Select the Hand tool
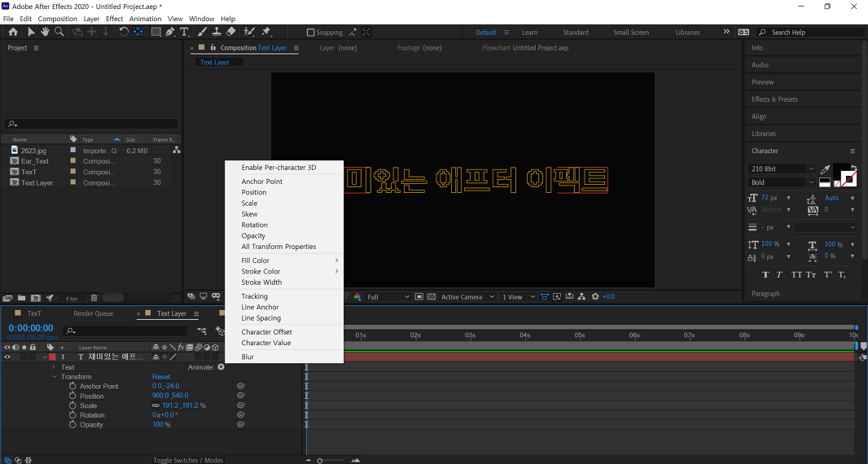Image resolution: width=868 pixels, height=464 pixels. coord(45,32)
